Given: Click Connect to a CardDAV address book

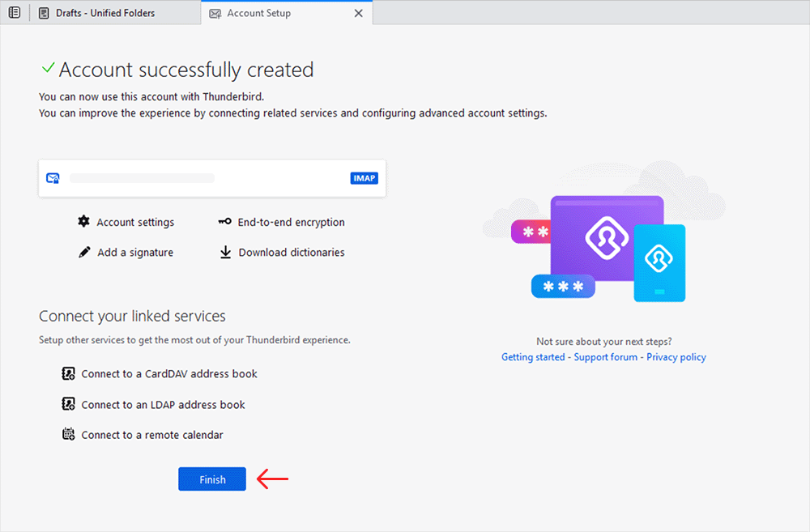Looking at the screenshot, I should click(x=168, y=373).
